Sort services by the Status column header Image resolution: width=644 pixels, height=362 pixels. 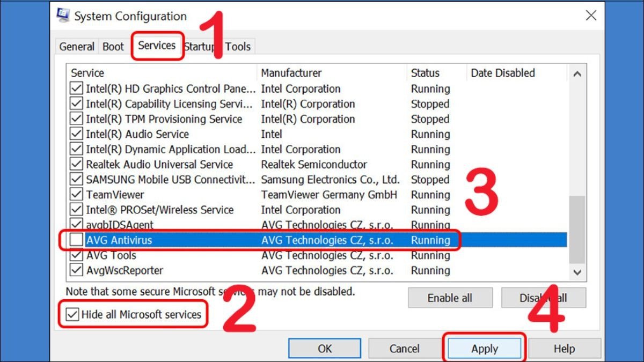point(426,73)
